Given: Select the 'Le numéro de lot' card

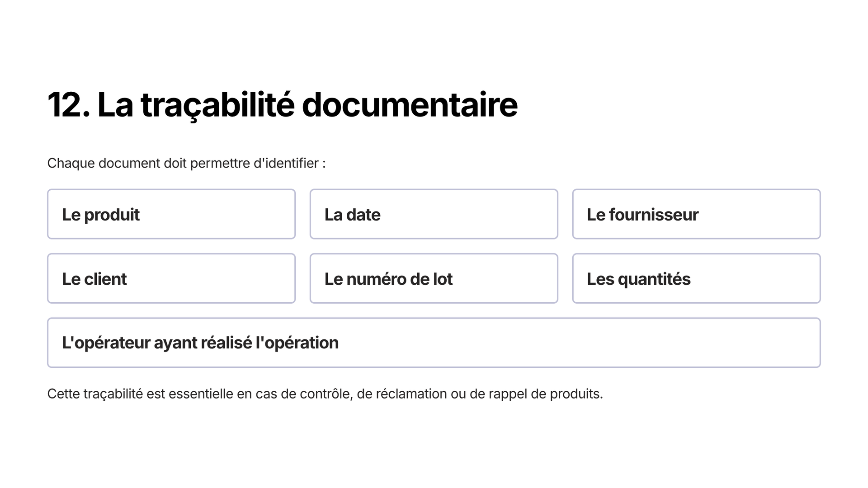Looking at the screenshot, I should pyautogui.click(x=434, y=278).
